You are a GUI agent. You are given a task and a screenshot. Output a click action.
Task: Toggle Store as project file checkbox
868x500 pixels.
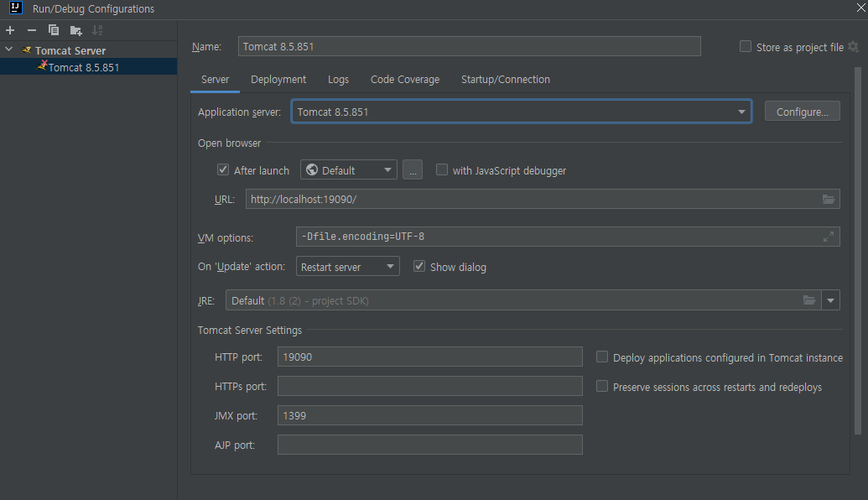click(746, 46)
